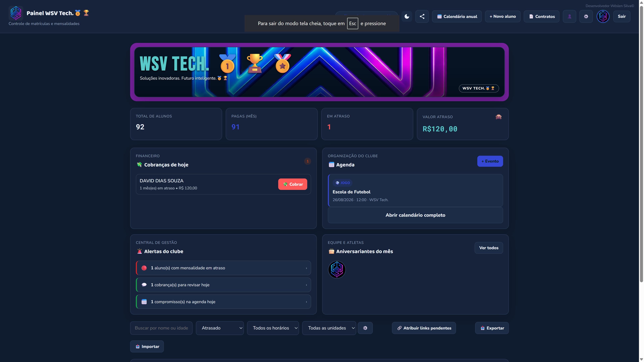This screenshot has width=644, height=362.
Task: Click the page vertical scrollbar
Action: point(641,144)
